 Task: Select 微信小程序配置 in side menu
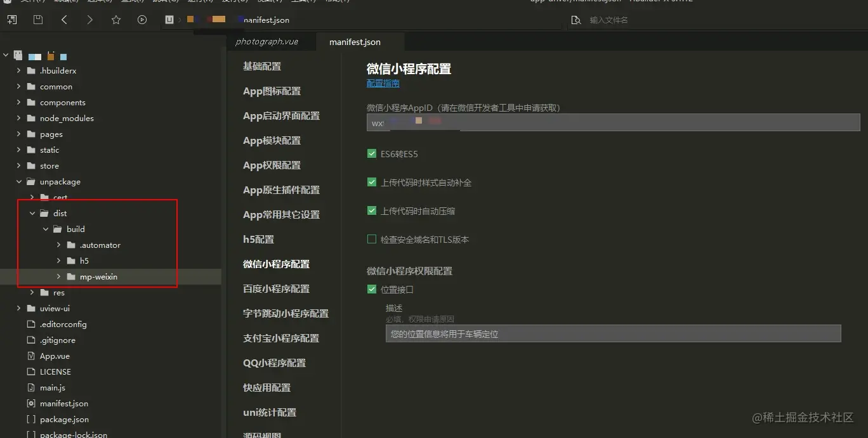tap(276, 264)
